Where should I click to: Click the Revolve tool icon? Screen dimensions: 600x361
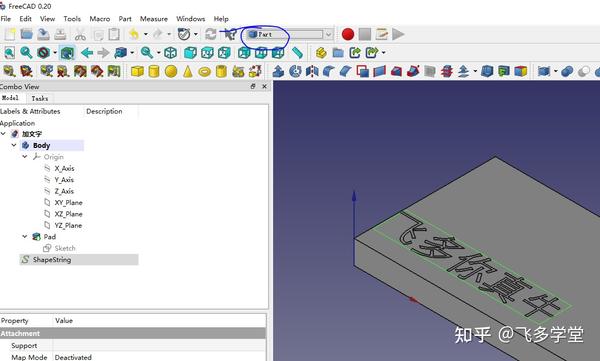(295, 71)
